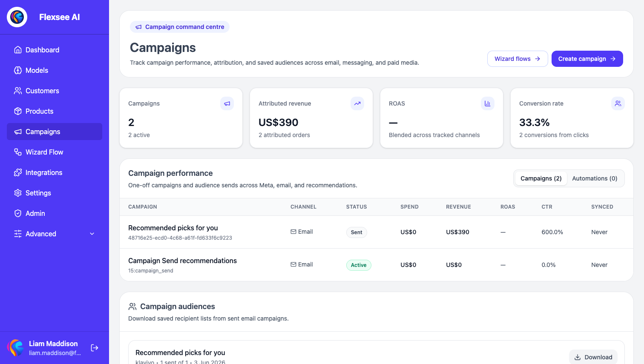Click the logout icon beside Liam Maddison
Image resolution: width=644 pixels, height=364 pixels.
[x=95, y=348]
